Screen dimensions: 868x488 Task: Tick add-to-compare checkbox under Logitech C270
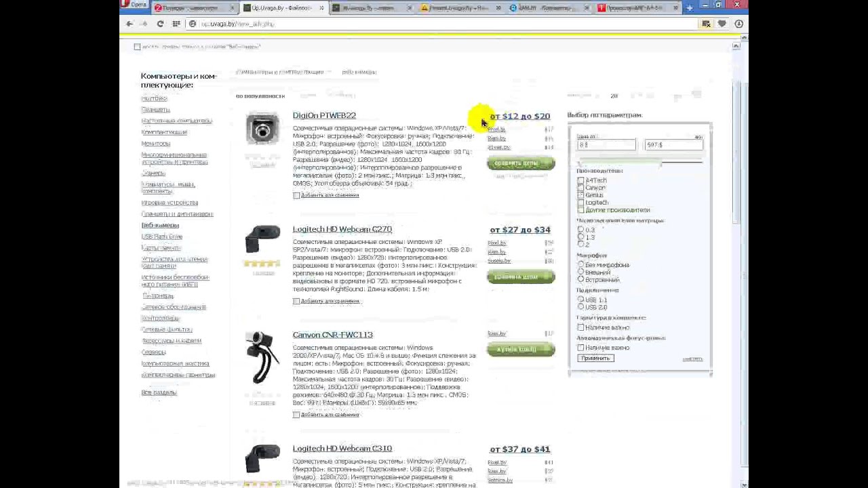pos(296,301)
